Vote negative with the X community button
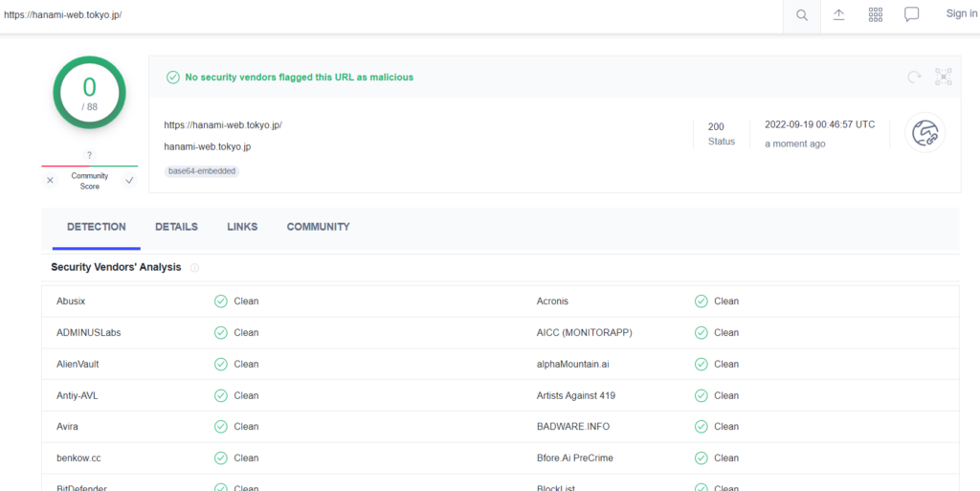Image resolution: width=980 pixels, height=491 pixels. coord(50,181)
